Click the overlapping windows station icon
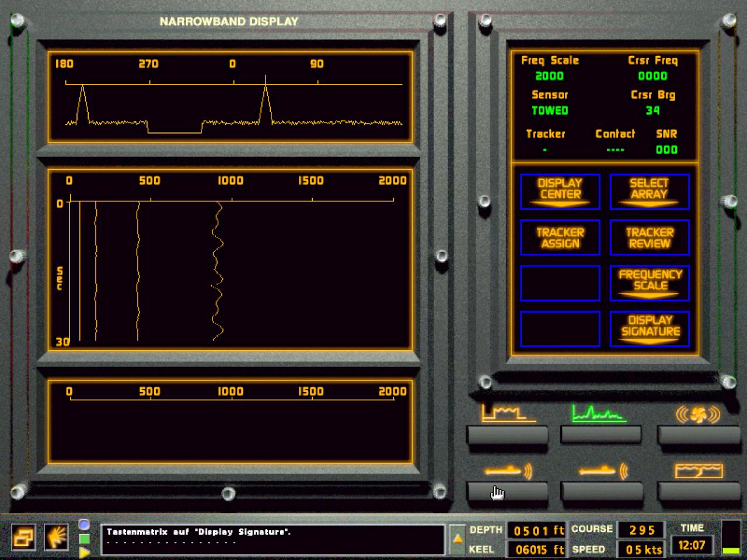 tap(24, 537)
